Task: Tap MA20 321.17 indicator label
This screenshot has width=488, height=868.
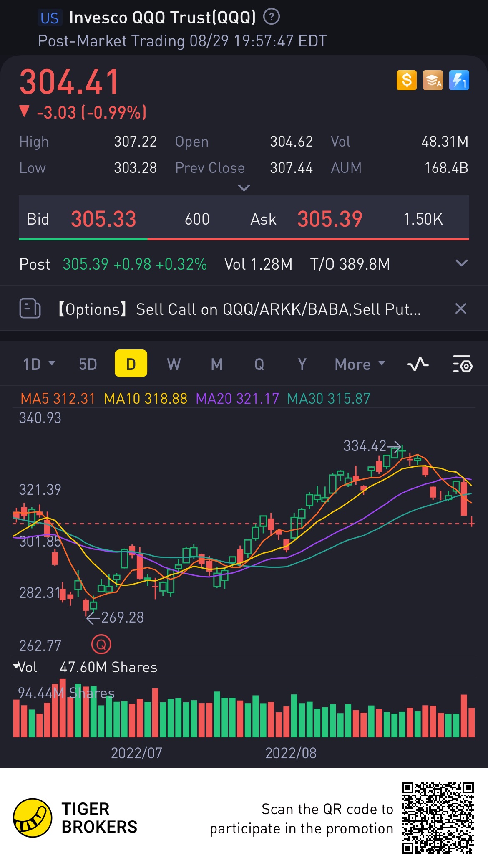Action: [x=237, y=399]
